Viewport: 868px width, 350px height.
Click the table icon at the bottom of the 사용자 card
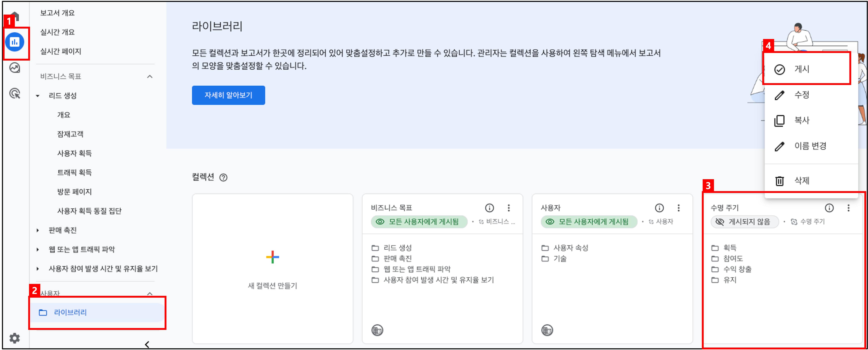point(547,330)
